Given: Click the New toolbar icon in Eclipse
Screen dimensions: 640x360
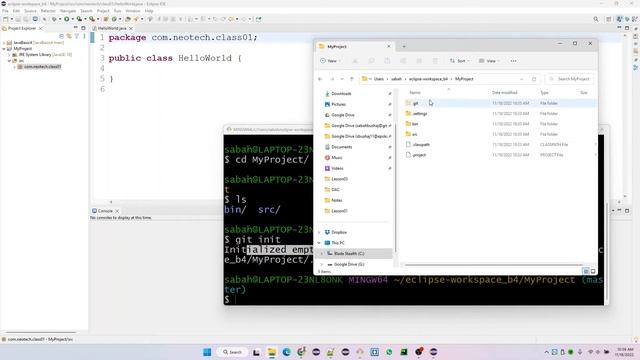Looking at the screenshot, I should (x=5, y=19).
